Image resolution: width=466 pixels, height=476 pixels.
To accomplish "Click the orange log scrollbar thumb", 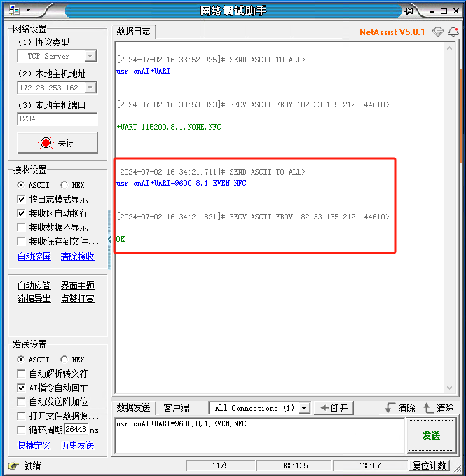I will point(462,116).
